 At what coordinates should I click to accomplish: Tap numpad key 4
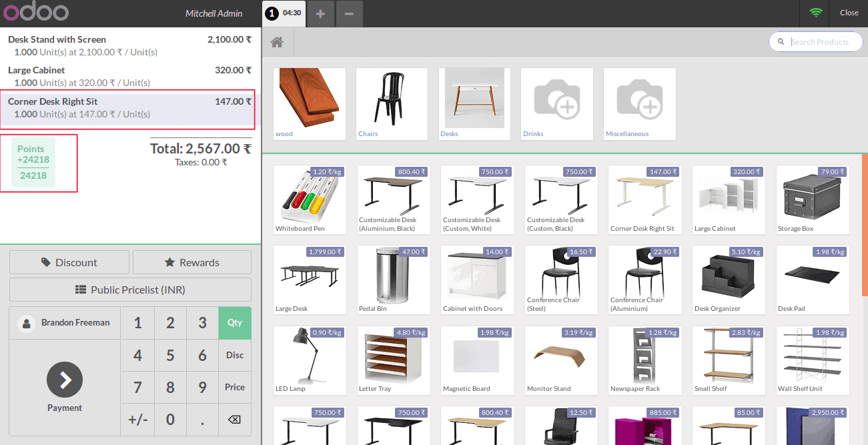click(138, 355)
